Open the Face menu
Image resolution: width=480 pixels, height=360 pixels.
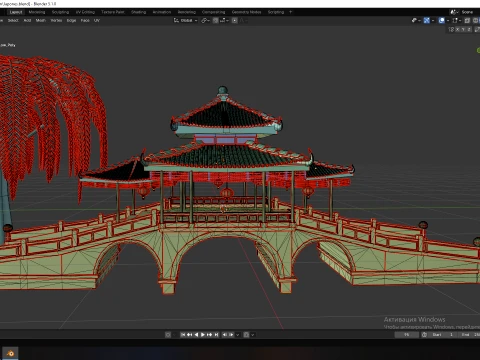pyautogui.click(x=85, y=20)
